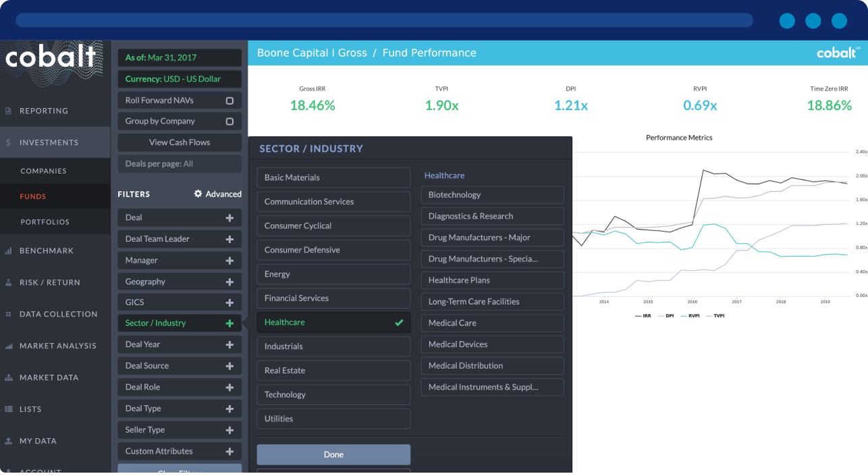Expand the Deal filter plus icon

[x=229, y=218]
